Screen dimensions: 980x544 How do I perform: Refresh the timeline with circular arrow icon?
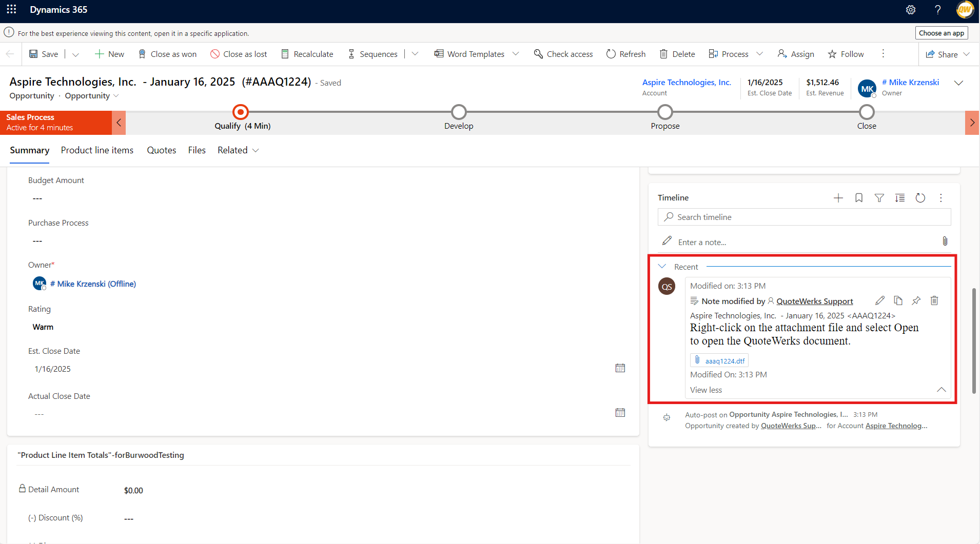pos(920,198)
